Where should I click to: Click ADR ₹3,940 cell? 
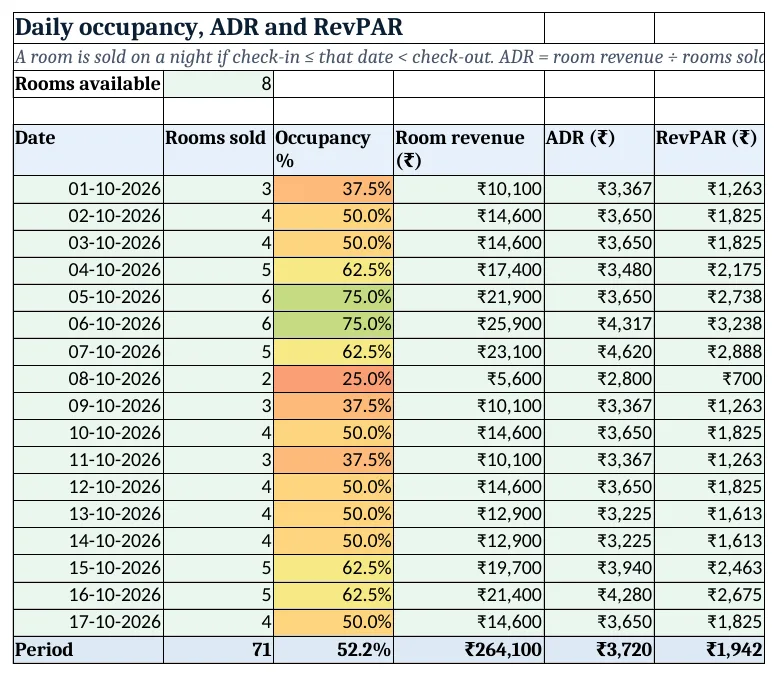(x=600, y=568)
